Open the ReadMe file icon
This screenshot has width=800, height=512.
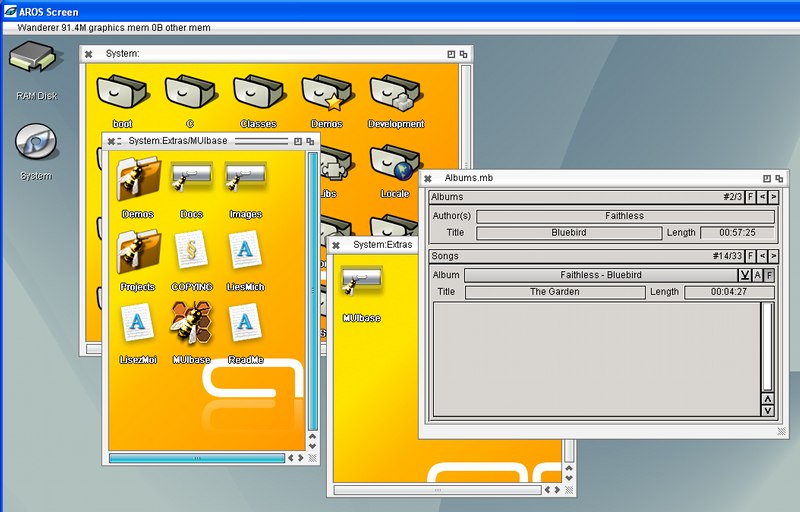(x=245, y=323)
